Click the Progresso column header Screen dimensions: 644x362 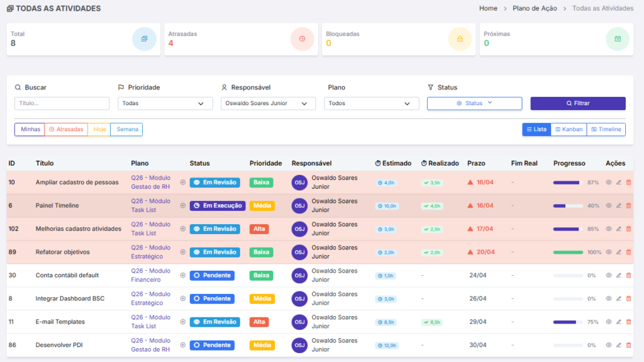[569, 163]
